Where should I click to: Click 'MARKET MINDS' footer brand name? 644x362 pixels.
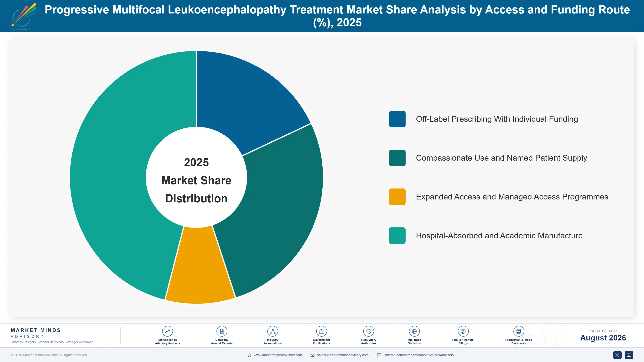(x=36, y=330)
